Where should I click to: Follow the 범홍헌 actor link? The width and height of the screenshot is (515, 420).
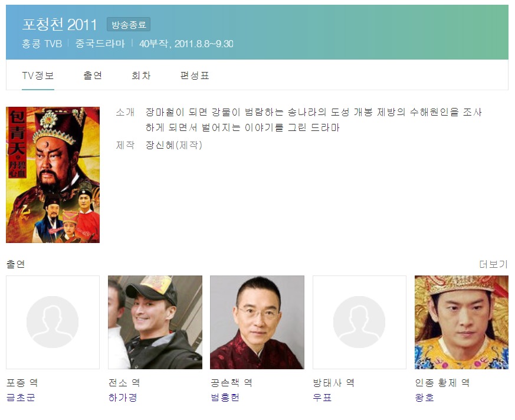tap(225, 398)
